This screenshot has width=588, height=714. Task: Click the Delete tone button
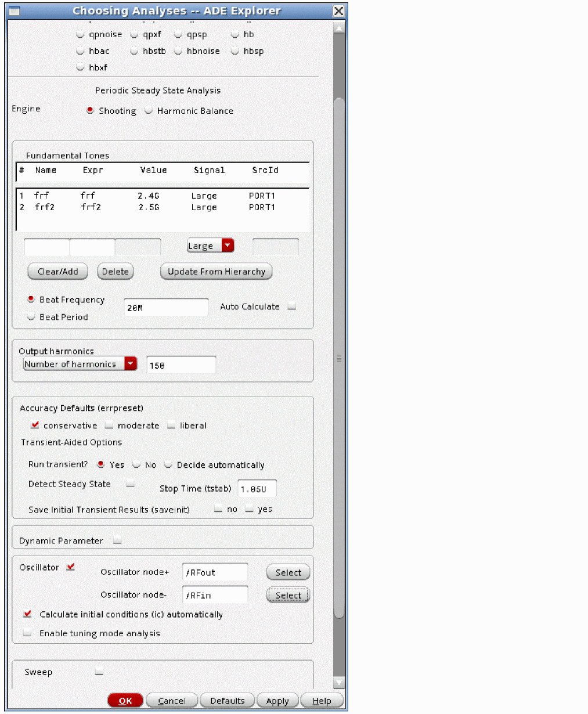coord(115,272)
